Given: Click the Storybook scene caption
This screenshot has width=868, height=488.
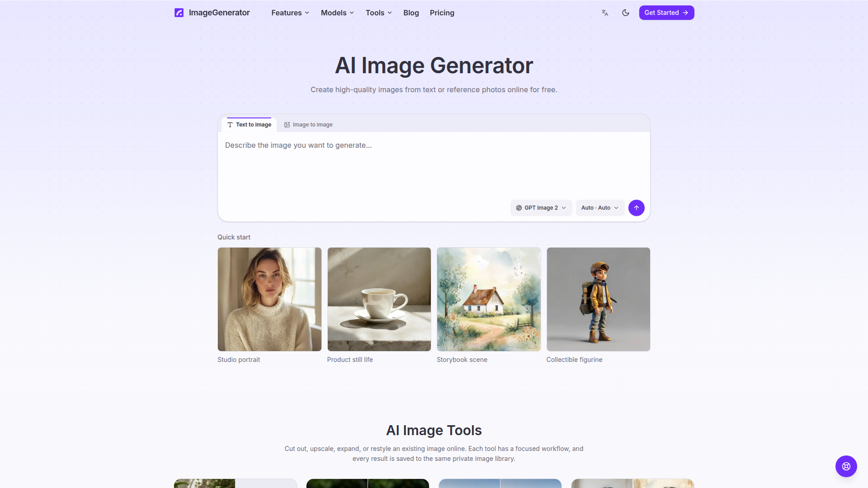Looking at the screenshot, I should (462, 360).
